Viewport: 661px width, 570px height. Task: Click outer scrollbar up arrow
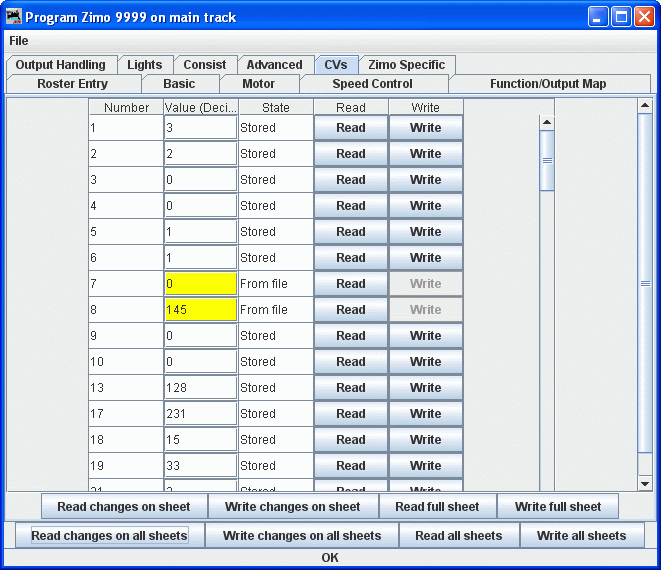(645, 105)
